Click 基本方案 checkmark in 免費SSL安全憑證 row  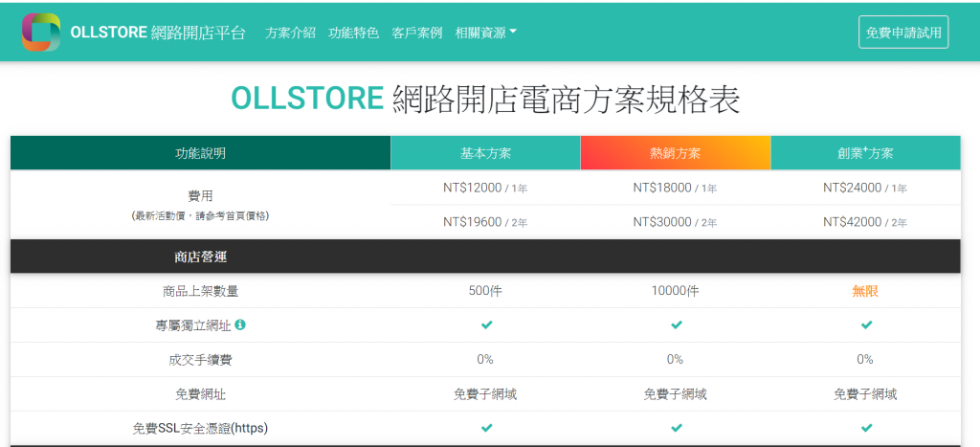(487, 428)
